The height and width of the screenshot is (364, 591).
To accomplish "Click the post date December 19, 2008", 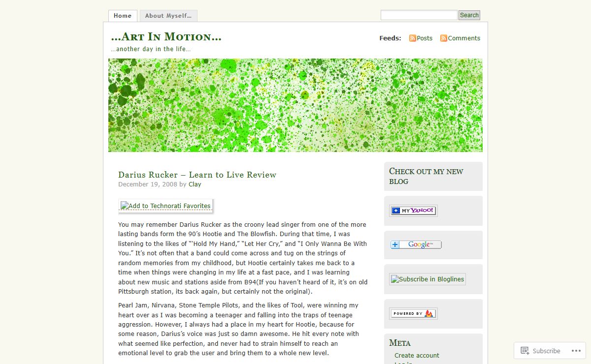I will [x=148, y=184].
